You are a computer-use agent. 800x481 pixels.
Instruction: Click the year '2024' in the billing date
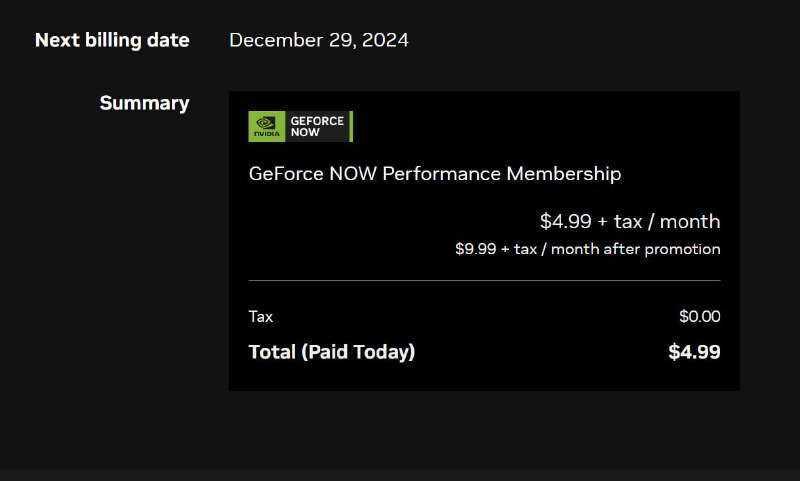pyautogui.click(x=387, y=40)
